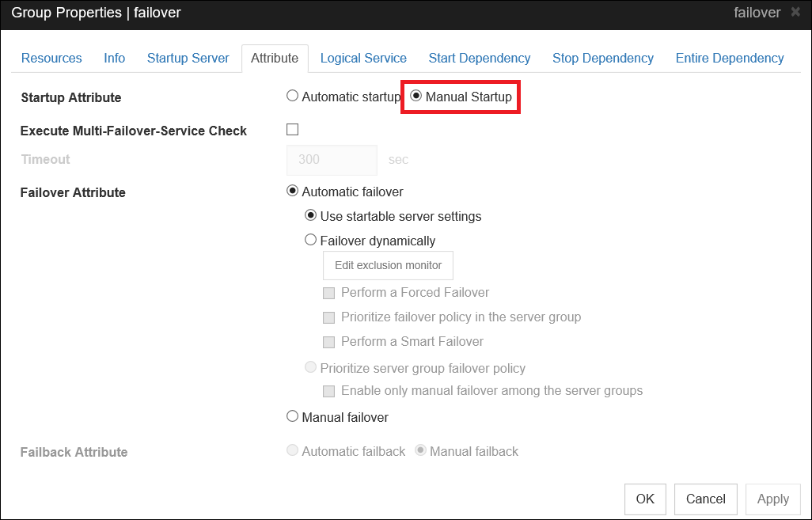The width and height of the screenshot is (812, 520).
Task: View the Entire Dependency tab
Action: (729, 58)
